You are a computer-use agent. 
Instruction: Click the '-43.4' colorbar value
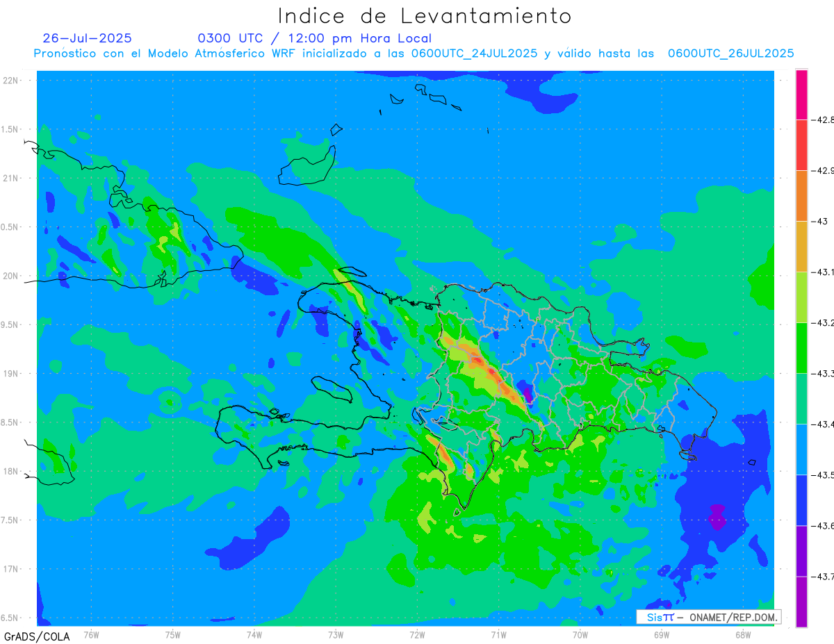point(824,424)
